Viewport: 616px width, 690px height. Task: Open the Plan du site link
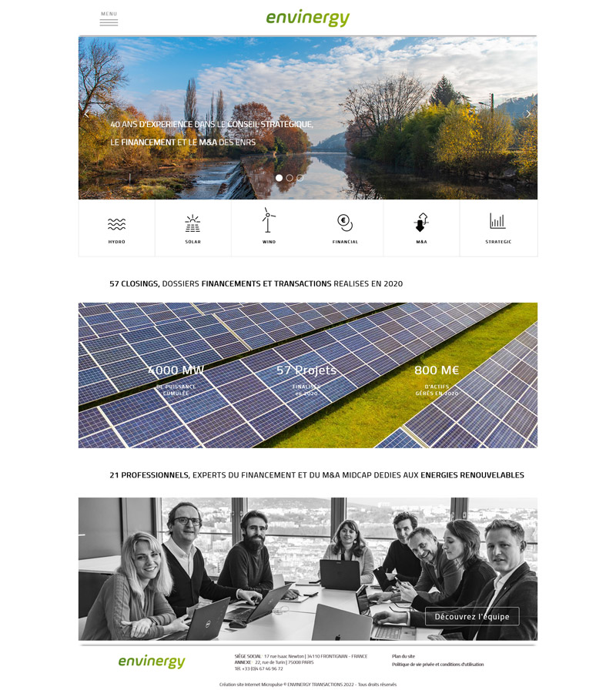403,656
